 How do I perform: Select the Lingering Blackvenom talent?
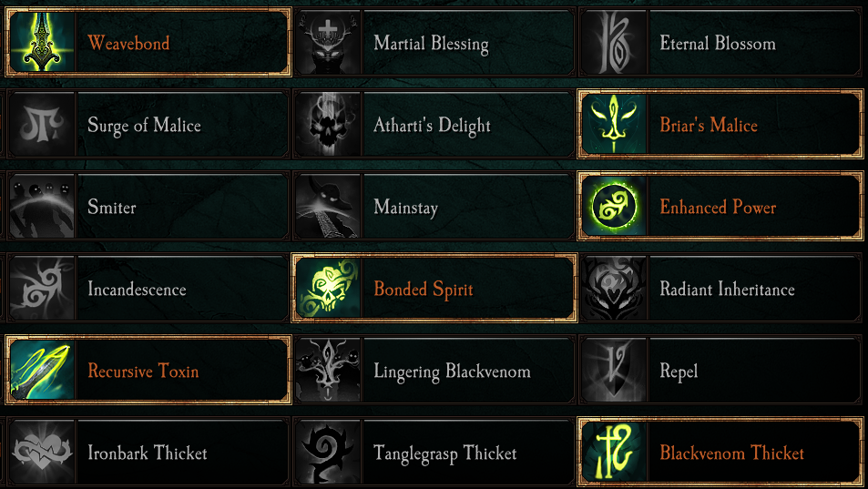[452, 372]
